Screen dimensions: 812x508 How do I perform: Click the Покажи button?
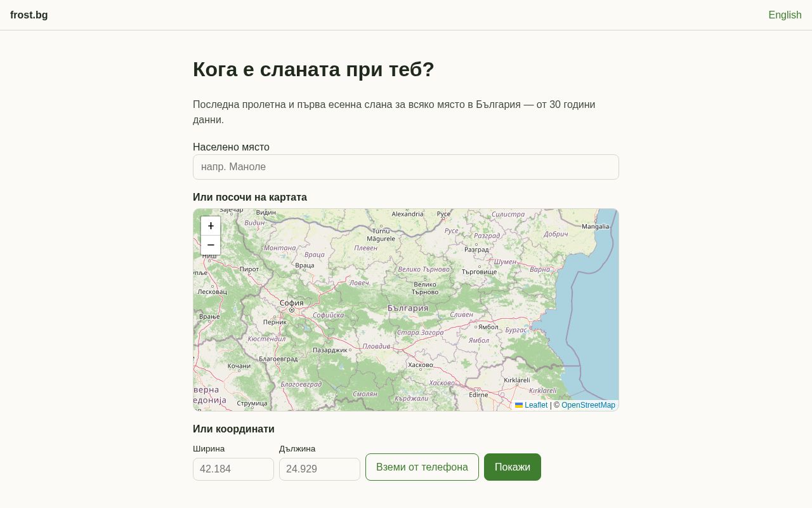point(513,467)
